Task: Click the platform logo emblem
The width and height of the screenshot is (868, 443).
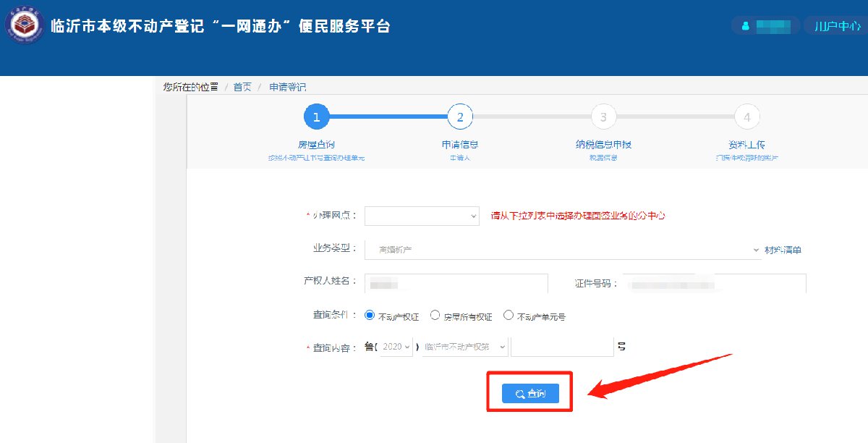Action: (24, 26)
